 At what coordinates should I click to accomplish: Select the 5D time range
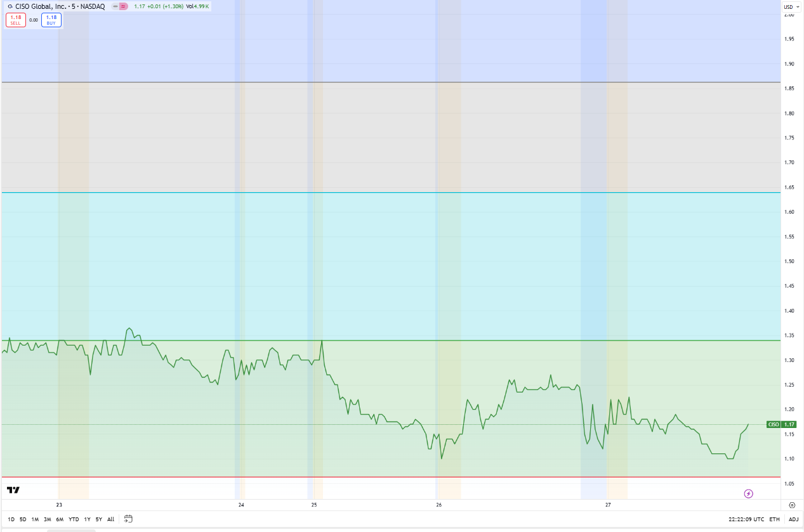[x=23, y=519]
